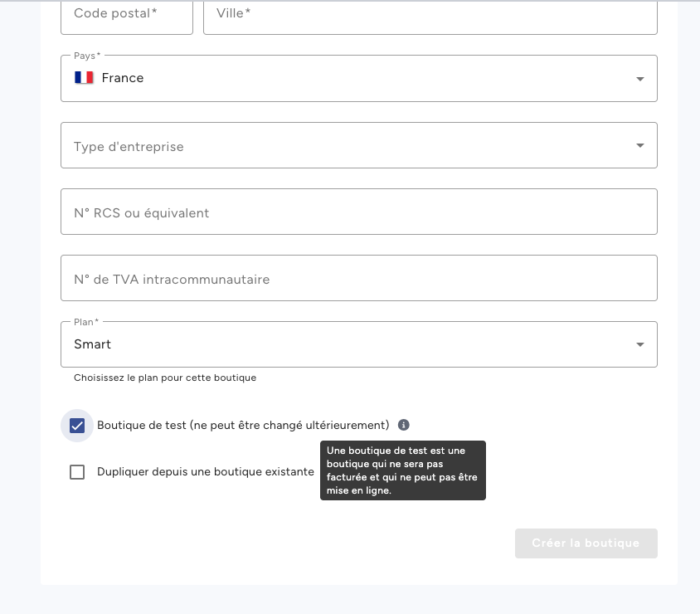Click the French flag icon in Pays
This screenshot has height=614, width=700.
click(x=84, y=78)
